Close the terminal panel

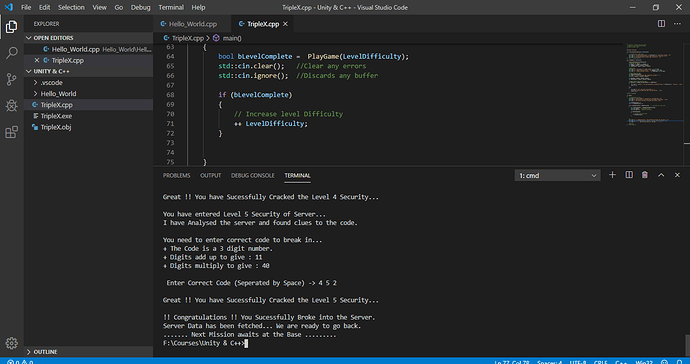pyautogui.click(x=677, y=175)
